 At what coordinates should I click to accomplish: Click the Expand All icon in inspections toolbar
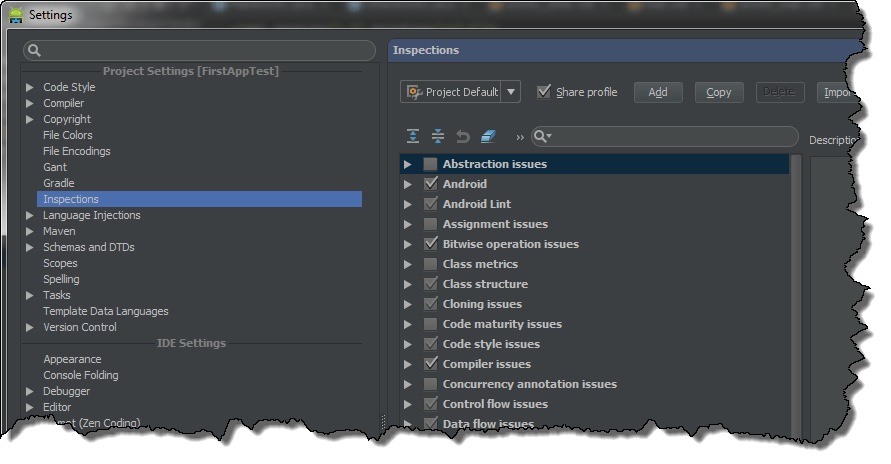pos(413,136)
